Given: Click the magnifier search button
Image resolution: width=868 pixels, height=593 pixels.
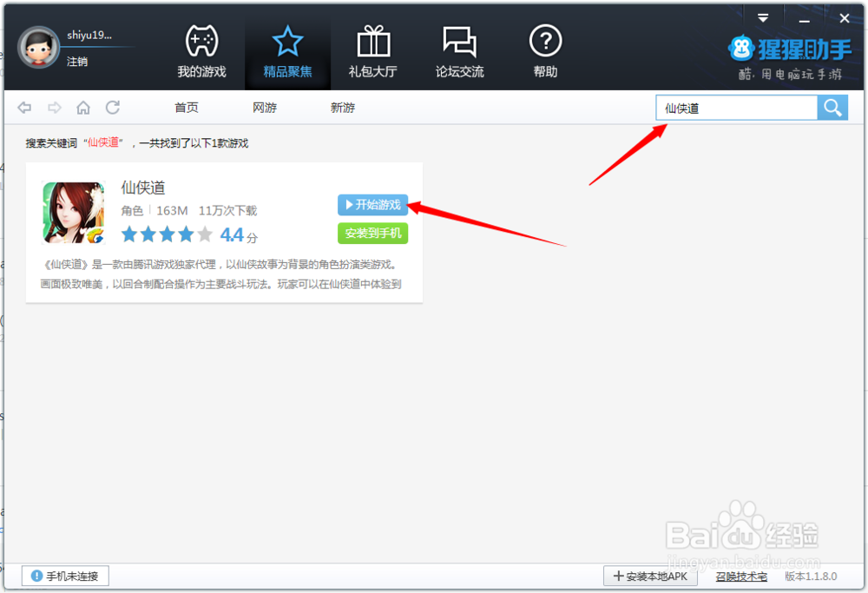Looking at the screenshot, I should click(x=832, y=108).
